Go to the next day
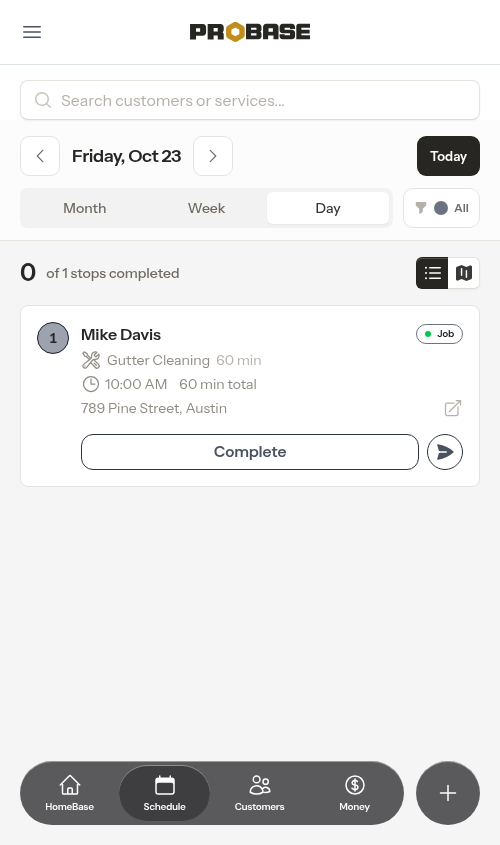500x845 pixels. pos(213,156)
